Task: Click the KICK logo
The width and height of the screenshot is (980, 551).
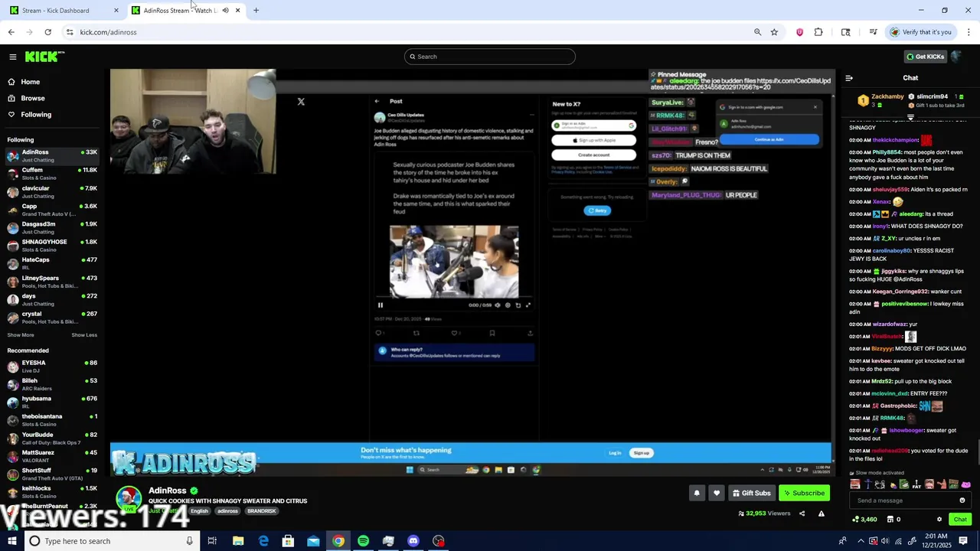Action: coord(44,57)
